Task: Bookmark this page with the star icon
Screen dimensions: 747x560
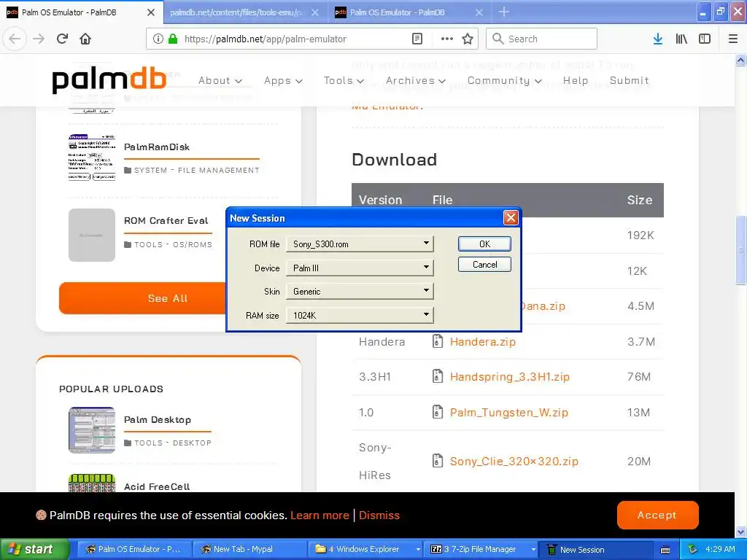Action: click(468, 39)
